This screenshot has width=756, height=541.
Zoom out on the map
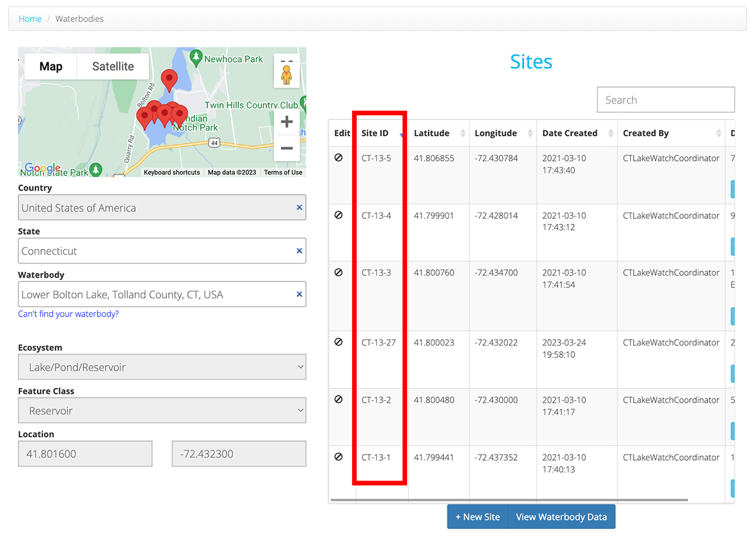pyautogui.click(x=287, y=149)
